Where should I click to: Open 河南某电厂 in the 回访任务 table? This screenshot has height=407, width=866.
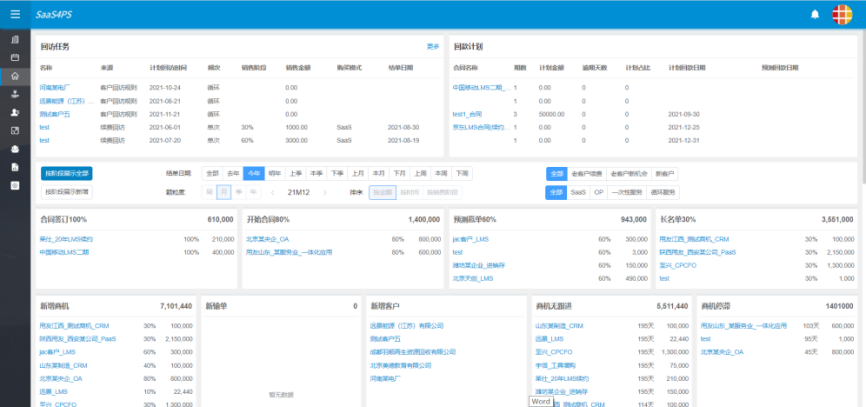[x=55, y=87]
